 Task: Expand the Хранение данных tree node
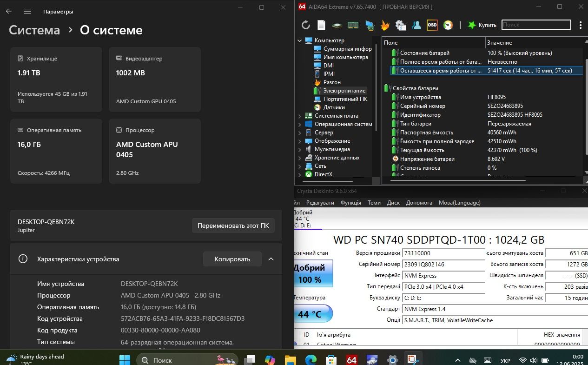pos(300,158)
